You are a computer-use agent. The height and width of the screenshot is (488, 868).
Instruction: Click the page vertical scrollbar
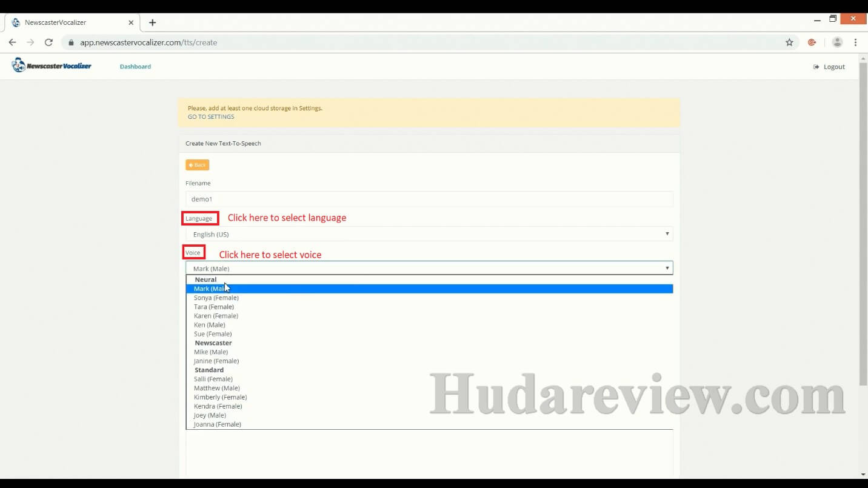point(863,223)
